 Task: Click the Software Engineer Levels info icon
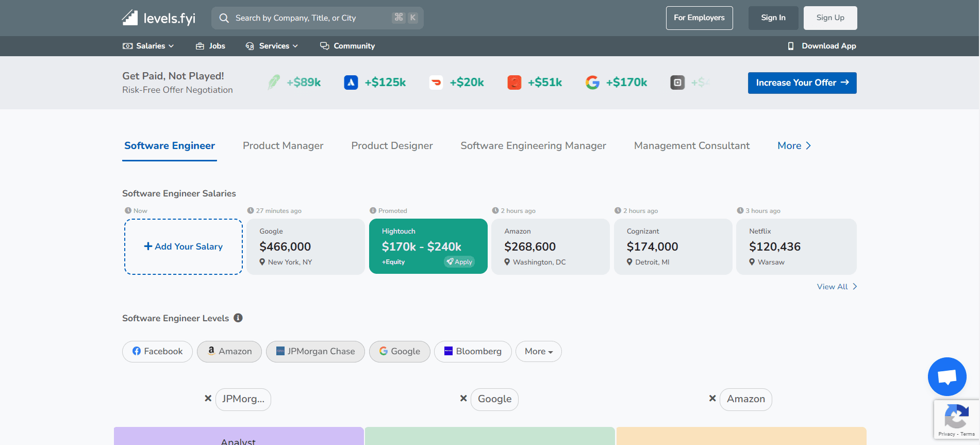(x=238, y=318)
